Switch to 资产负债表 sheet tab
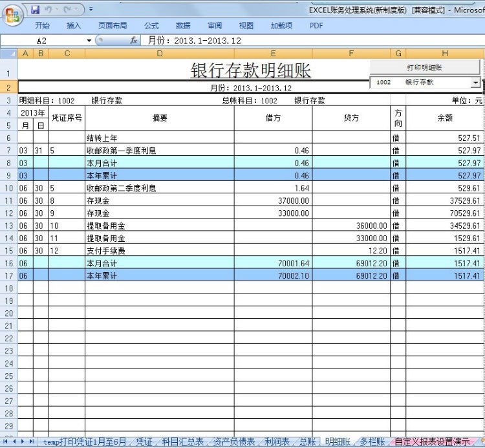Screen dimensions: 485x448 (234, 442)
